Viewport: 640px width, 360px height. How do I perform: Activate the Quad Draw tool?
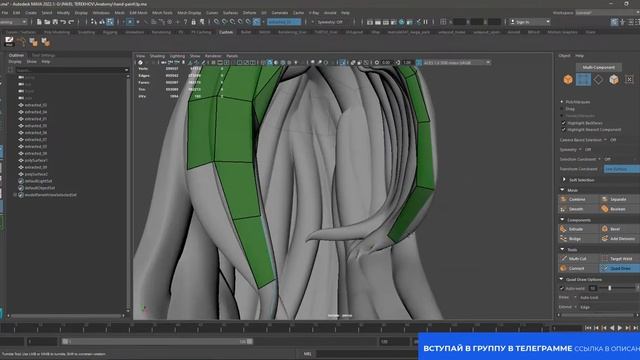(619, 269)
